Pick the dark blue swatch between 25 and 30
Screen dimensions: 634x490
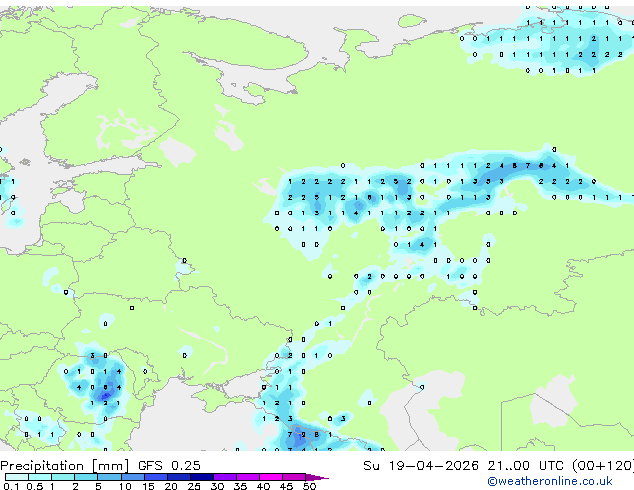(x=201, y=477)
